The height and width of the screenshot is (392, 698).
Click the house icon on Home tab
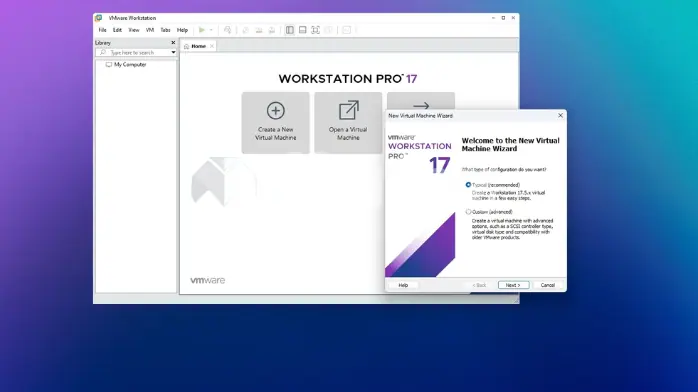pos(187,46)
